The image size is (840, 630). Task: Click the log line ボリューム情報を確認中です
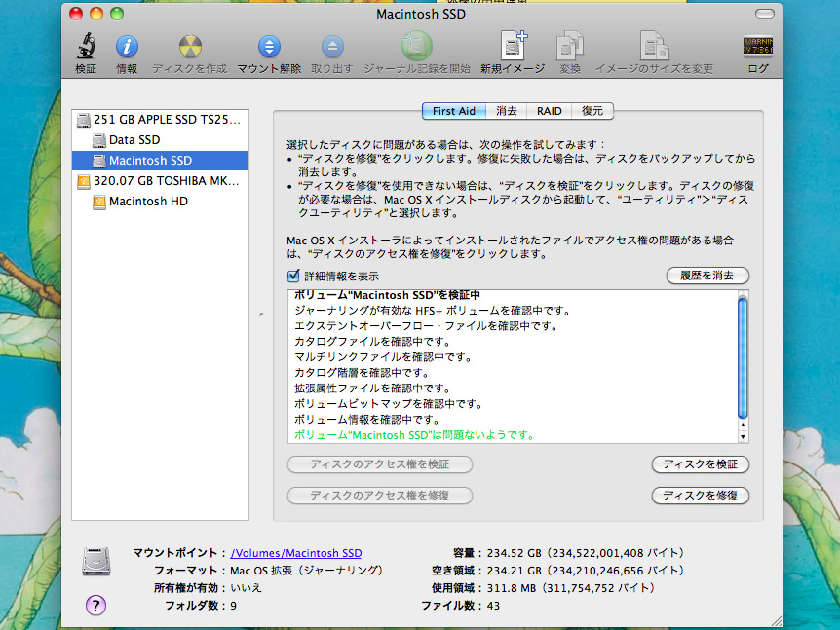[x=367, y=420]
